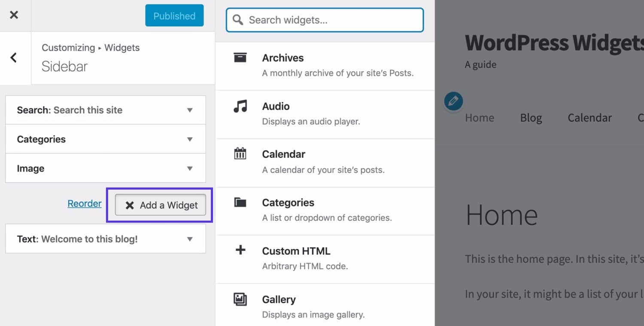Click the Gallery widget icon
Screen dimensions: 644x326
241,299
